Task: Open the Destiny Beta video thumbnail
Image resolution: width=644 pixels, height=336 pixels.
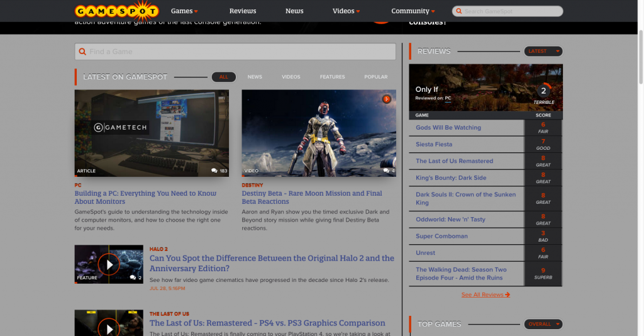Action: [x=319, y=133]
